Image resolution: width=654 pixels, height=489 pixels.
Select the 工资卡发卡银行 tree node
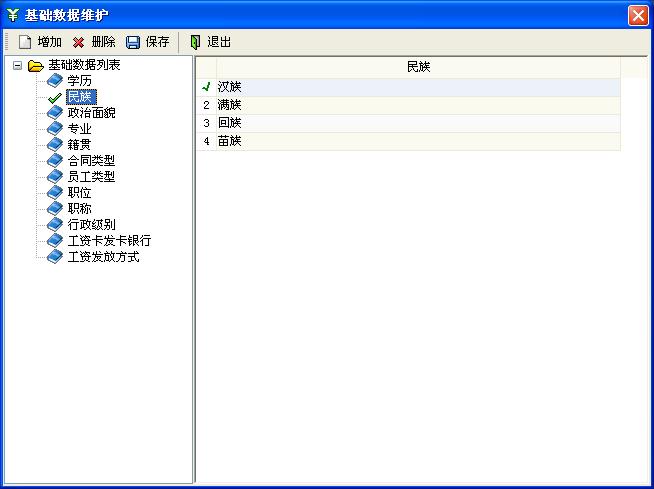[x=109, y=241]
